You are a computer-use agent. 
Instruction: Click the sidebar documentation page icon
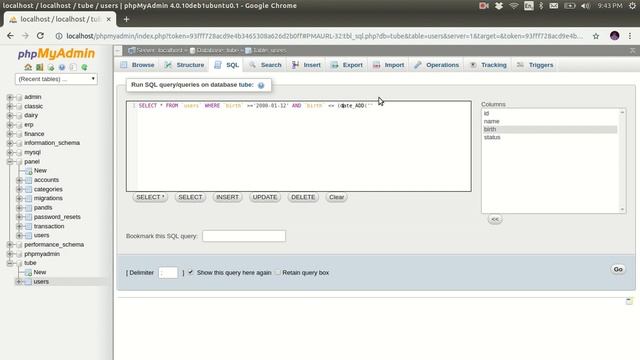point(73,67)
